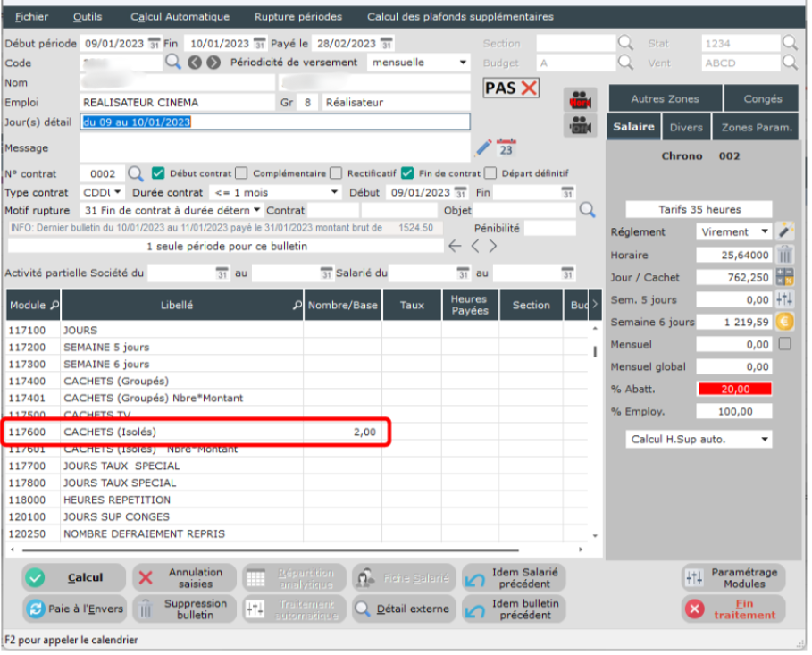Click the magnifier icon next to N° contrat

pyautogui.click(x=135, y=173)
